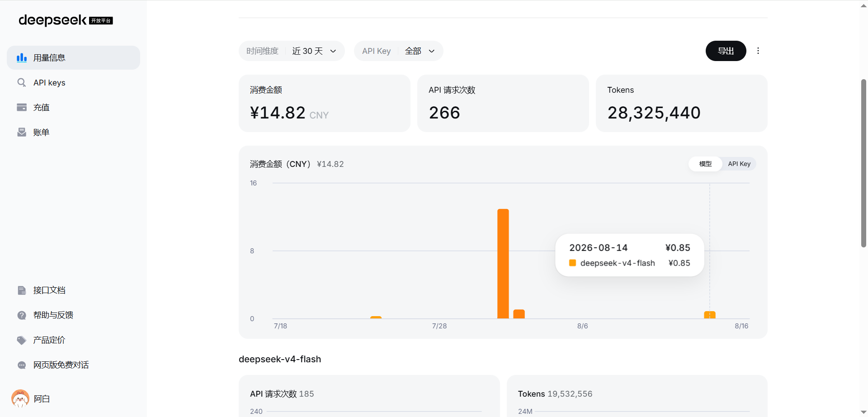Viewport: 868px width, 417px height.
Task: Switch chart to 模型 view
Action: coord(705,164)
